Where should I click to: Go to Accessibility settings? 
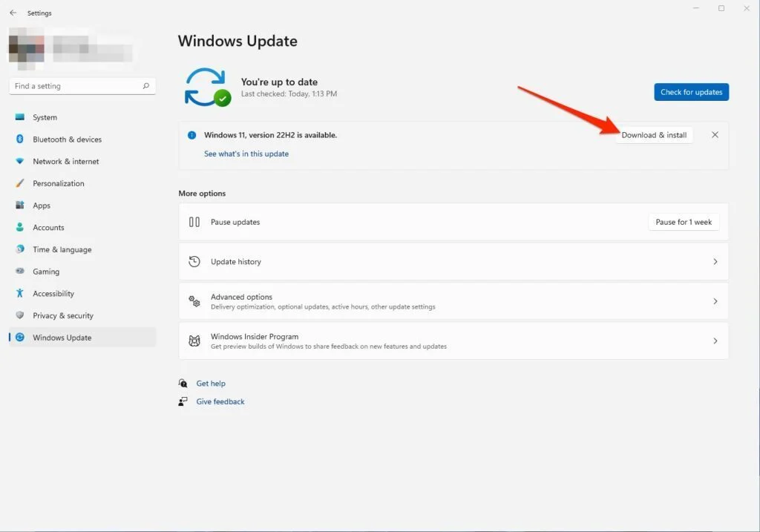coord(82,294)
